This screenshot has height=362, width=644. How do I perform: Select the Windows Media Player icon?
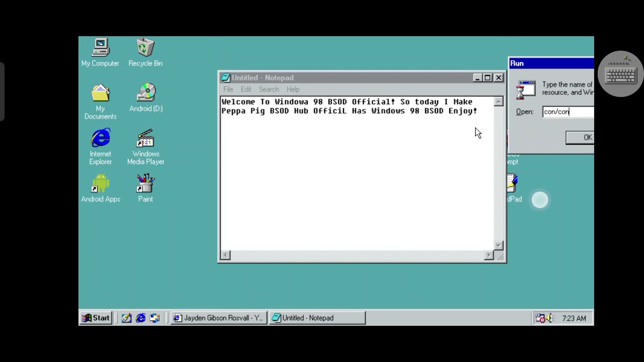[145, 147]
